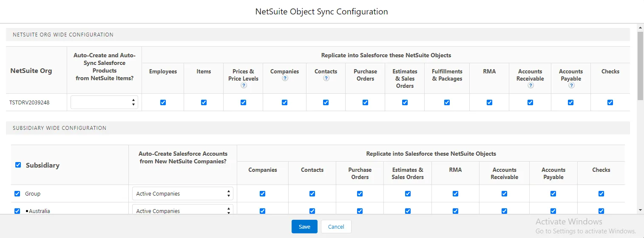Toggle Purchase Orders checkbox in Australia row
The image size is (644, 238).
[360, 211]
